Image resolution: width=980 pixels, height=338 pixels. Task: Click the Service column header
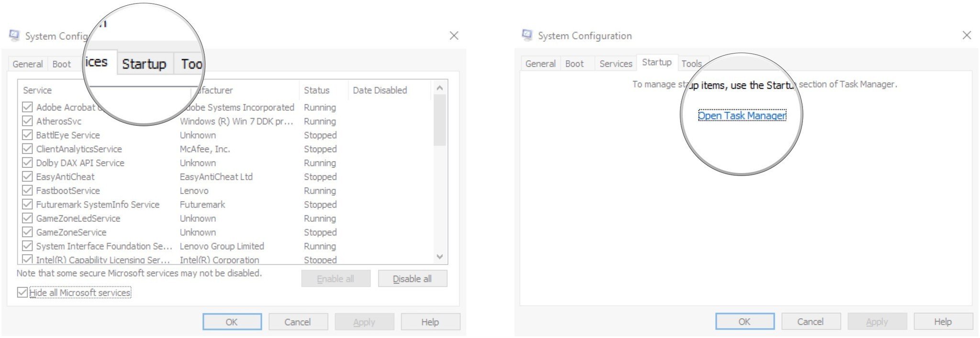point(37,90)
